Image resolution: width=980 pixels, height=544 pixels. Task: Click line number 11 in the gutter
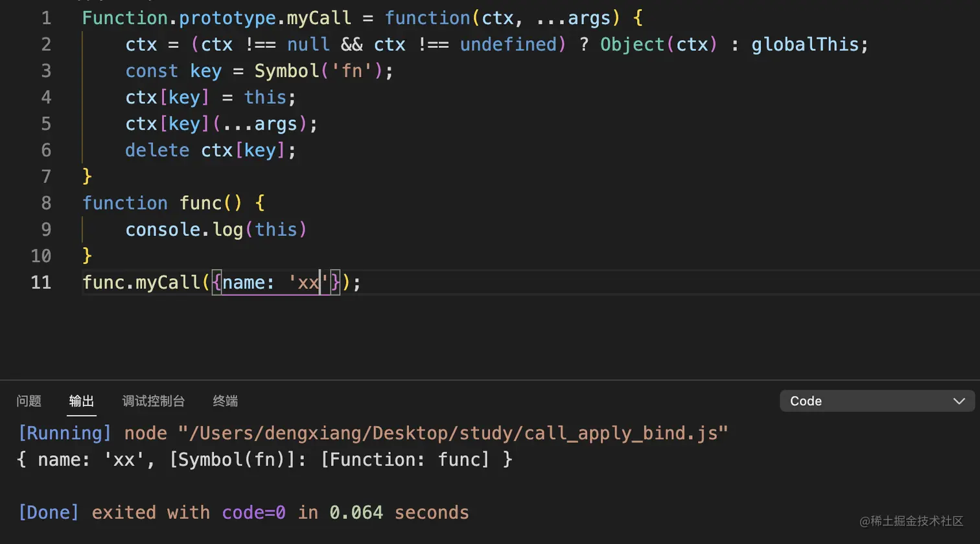[x=41, y=283]
